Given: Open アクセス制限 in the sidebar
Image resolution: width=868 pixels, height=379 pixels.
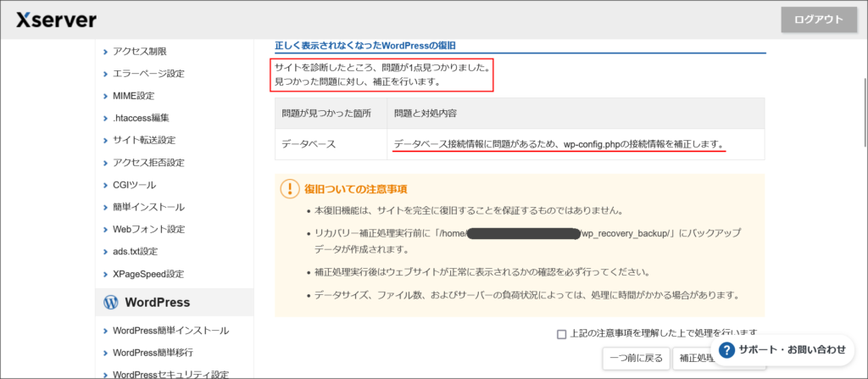Looking at the screenshot, I should coord(140,52).
